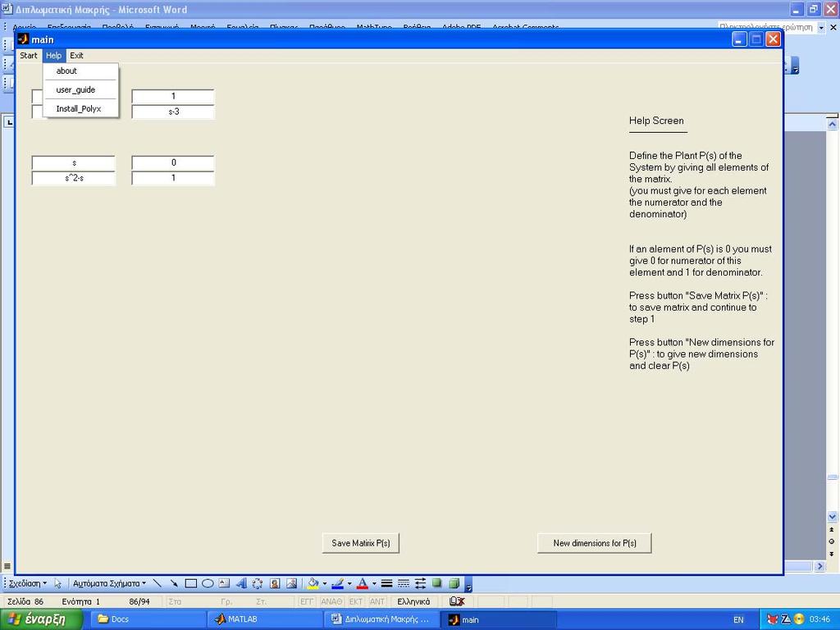Click Word's vertical scrollbar down arrow
840x630 pixels.
click(832, 517)
